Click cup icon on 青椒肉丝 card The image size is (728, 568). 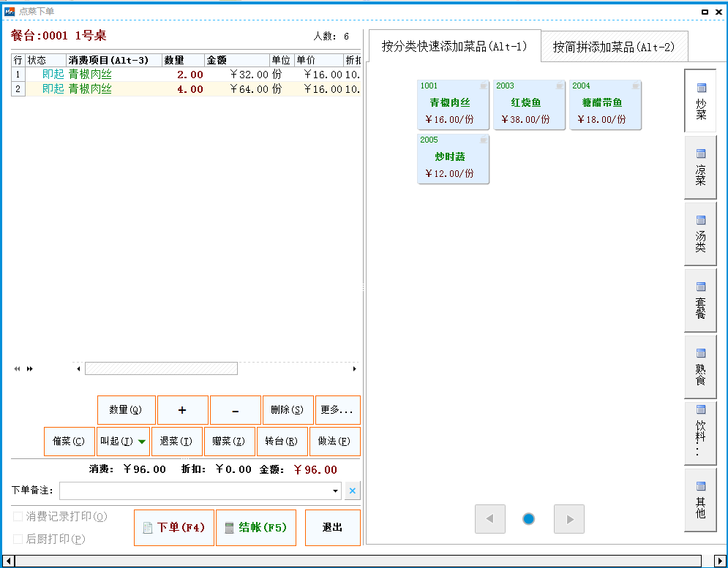[x=484, y=86]
